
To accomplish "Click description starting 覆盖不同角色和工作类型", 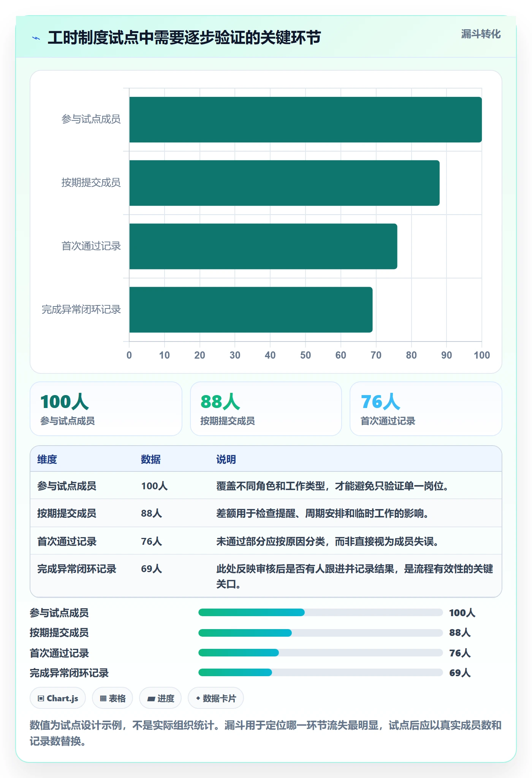I will coord(333,486).
